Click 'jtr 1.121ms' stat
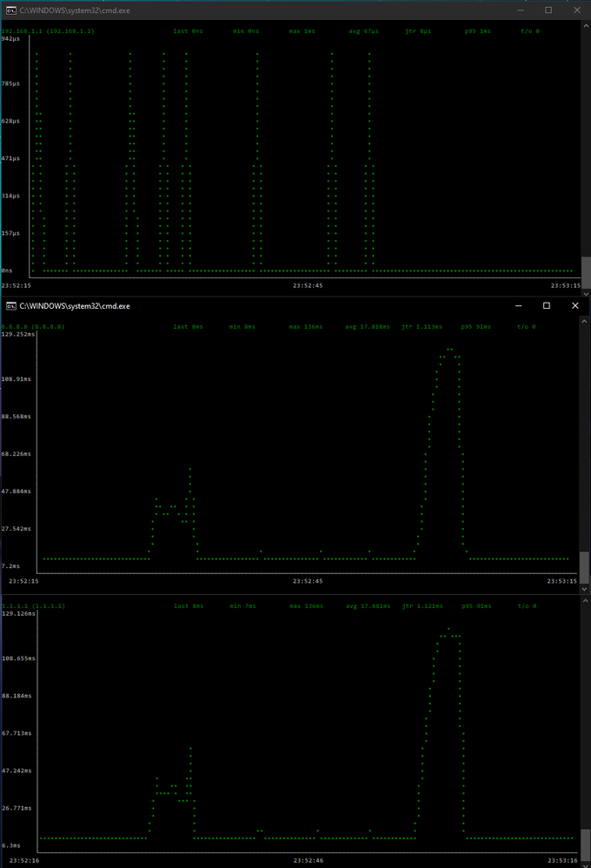This screenshot has height=868, width=591. (x=422, y=606)
